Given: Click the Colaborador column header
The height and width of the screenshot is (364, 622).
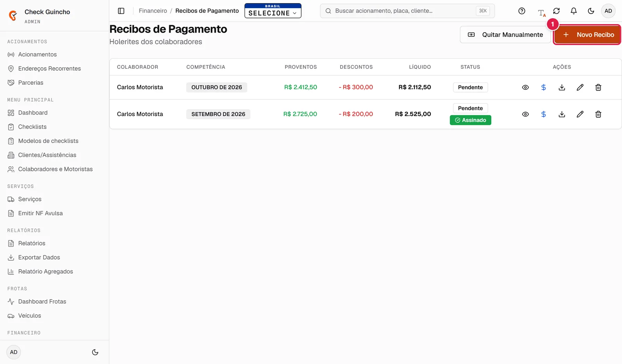Looking at the screenshot, I should (x=138, y=67).
